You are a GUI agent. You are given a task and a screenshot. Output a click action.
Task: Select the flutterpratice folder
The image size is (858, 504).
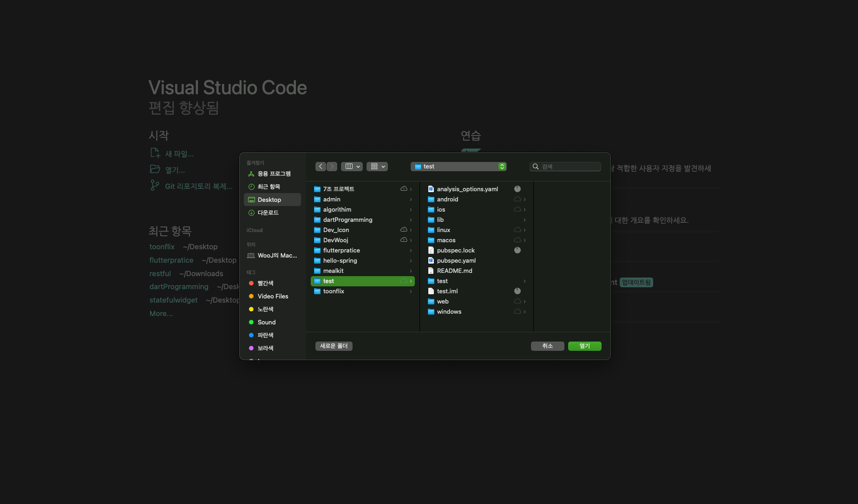363,250
